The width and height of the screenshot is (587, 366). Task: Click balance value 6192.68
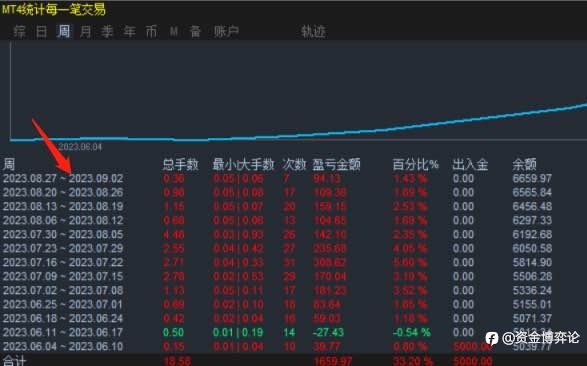click(x=532, y=235)
